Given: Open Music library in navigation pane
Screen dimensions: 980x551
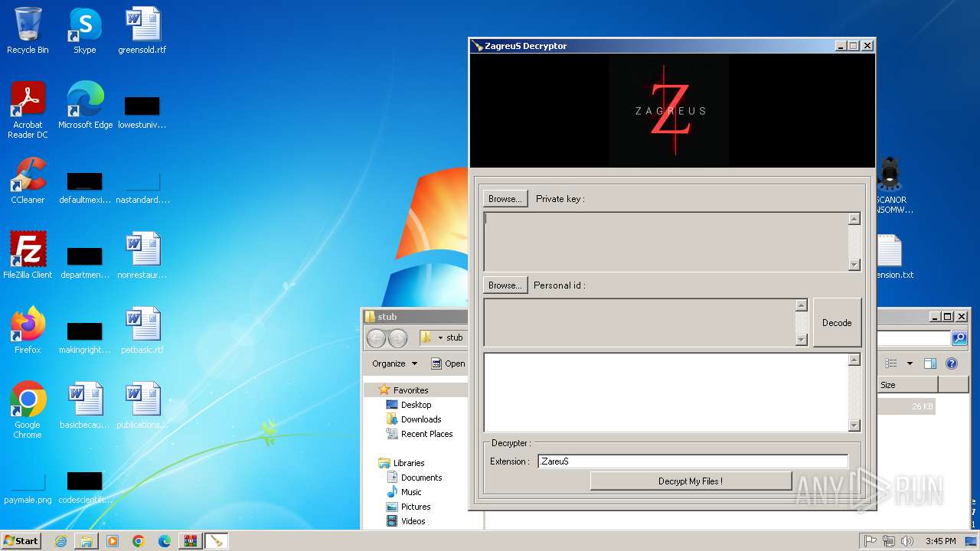Looking at the screenshot, I should click(411, 492).
